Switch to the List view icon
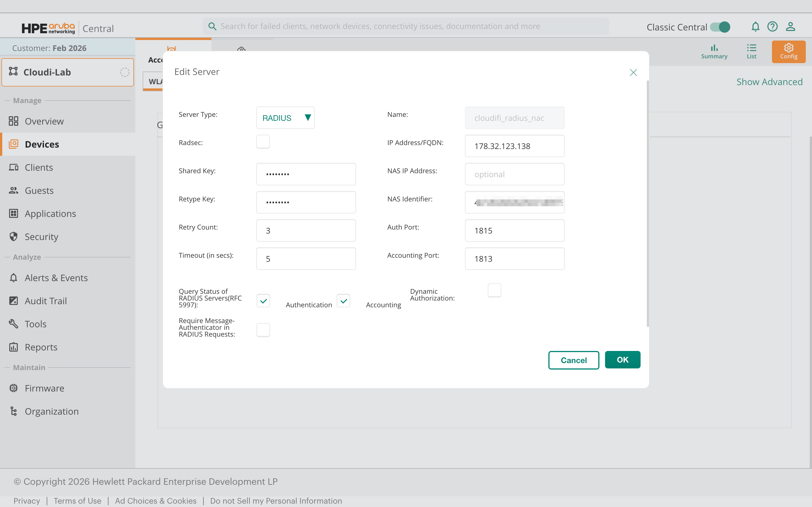The width and height of the screenshot is (812, 507). [x=751, y=51]
